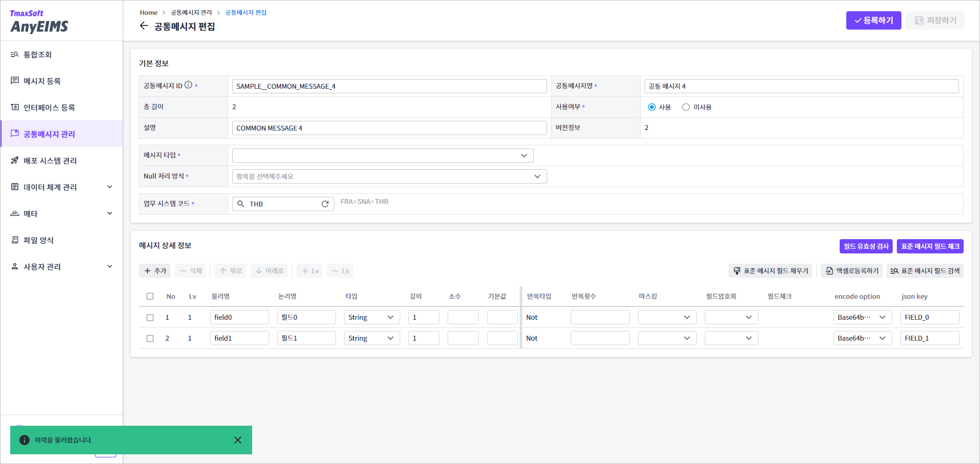Click the 공통메시지 ID input field

389,86
